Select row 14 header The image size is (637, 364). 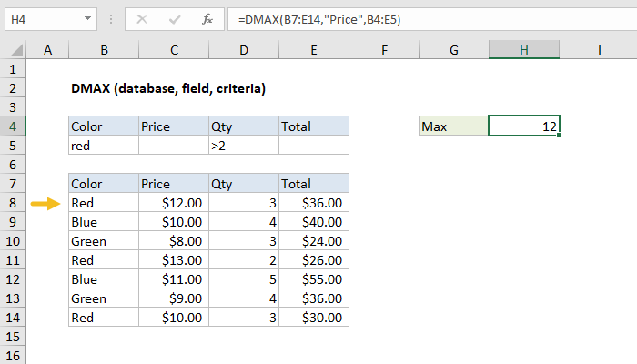(x=13, y=318)
